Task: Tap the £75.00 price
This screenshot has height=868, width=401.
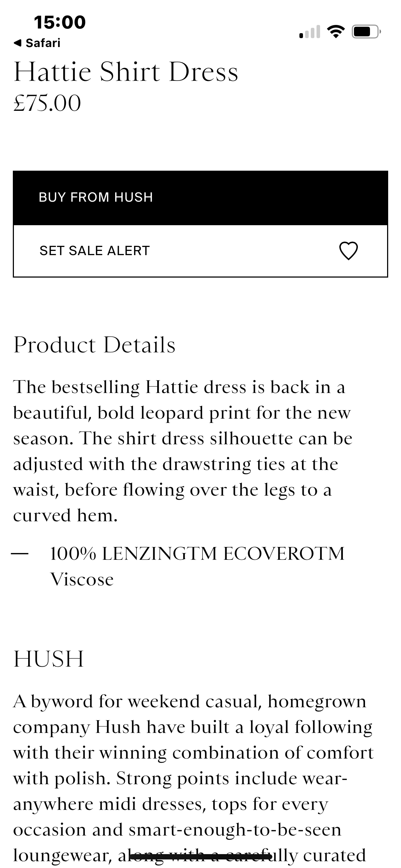Action: (47, 103)
